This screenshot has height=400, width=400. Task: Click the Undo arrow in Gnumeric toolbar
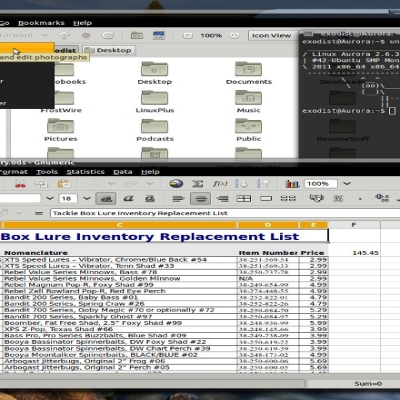(93, 183)
